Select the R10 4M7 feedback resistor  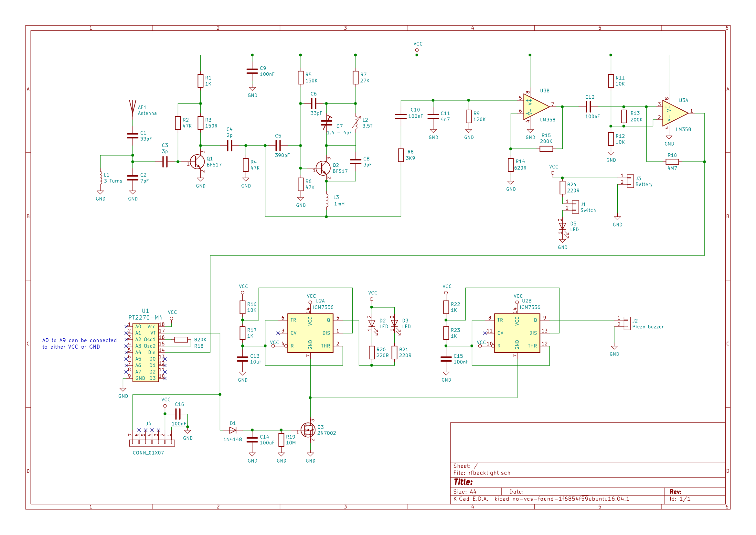[x=672, y=162]
